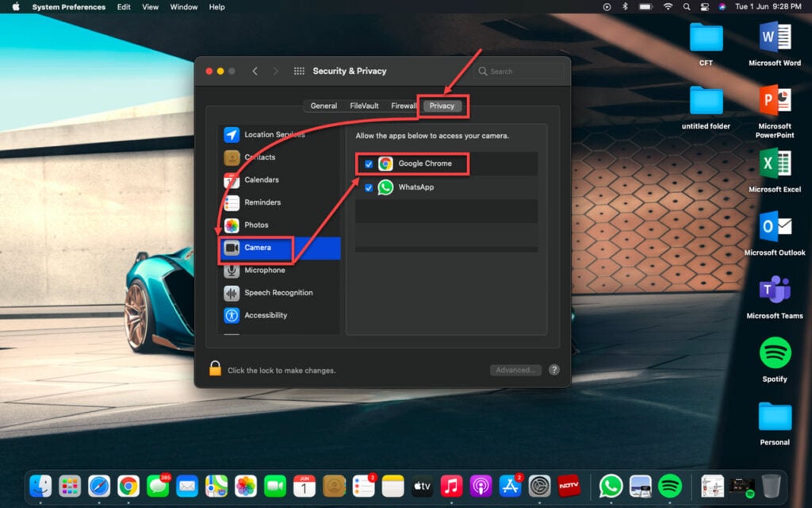The width and height of the screenshot is (812, 508).
Task: Launch FaceTime from the Dock
Action: [x=275, y=487]
